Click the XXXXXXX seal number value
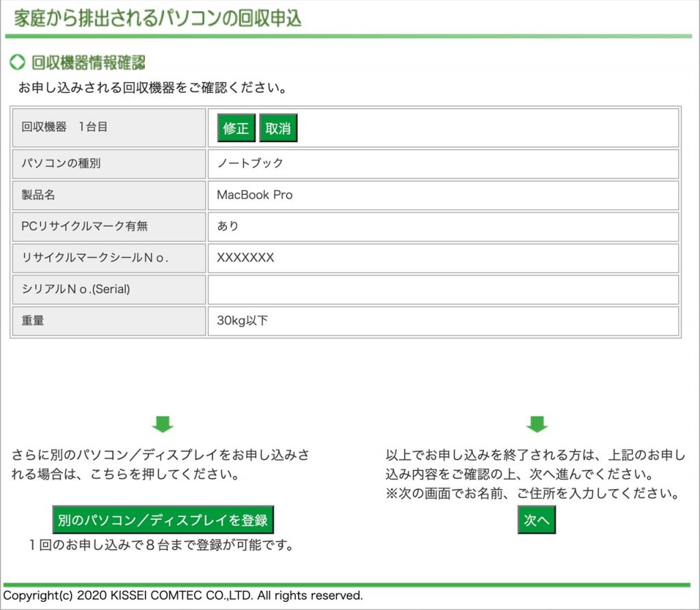The height and width of the screenshot is (610, 700). tap(245, 258)
